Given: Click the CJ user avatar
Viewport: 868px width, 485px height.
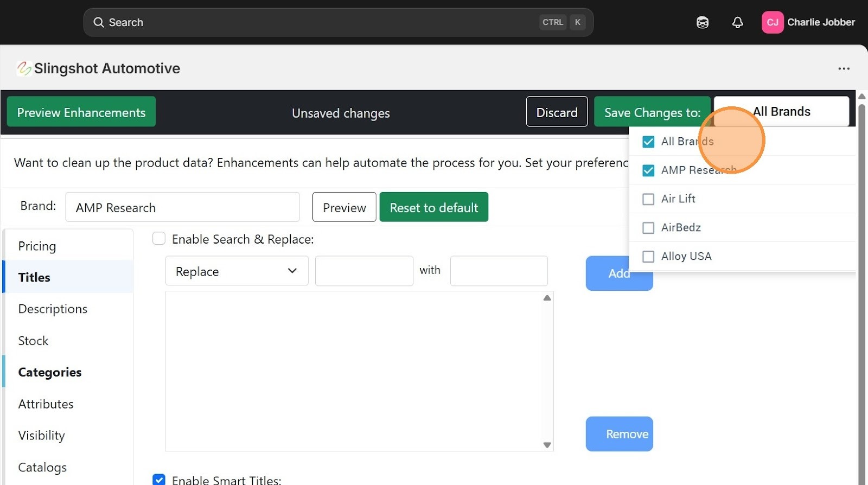Looking at the screenshot, I should point(773,22).
